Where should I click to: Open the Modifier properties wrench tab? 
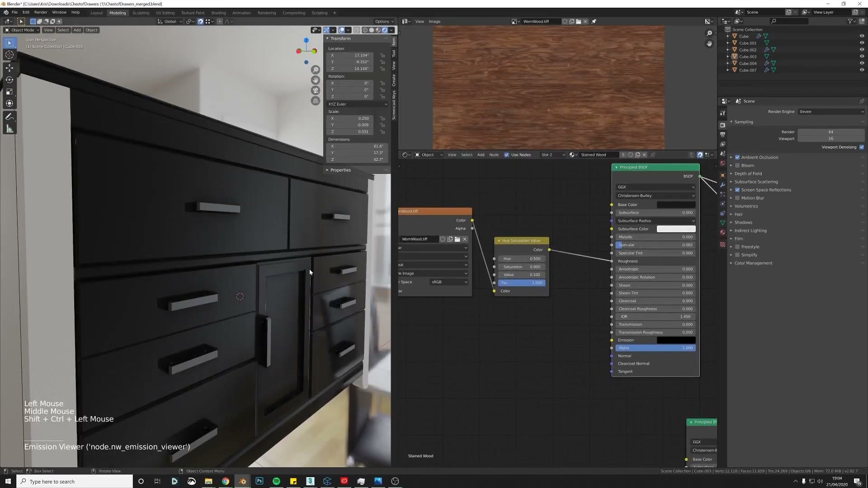(x=722, y=185)
